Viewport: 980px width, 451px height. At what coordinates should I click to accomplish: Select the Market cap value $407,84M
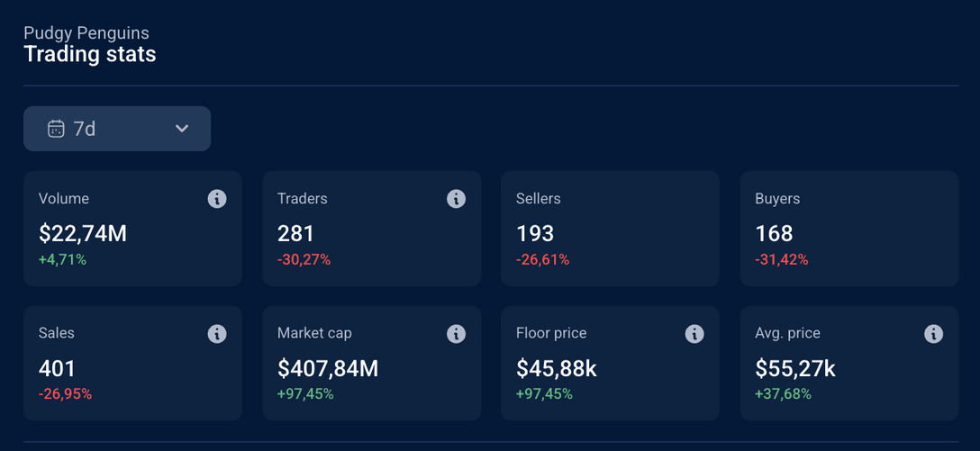pos(328,368)
